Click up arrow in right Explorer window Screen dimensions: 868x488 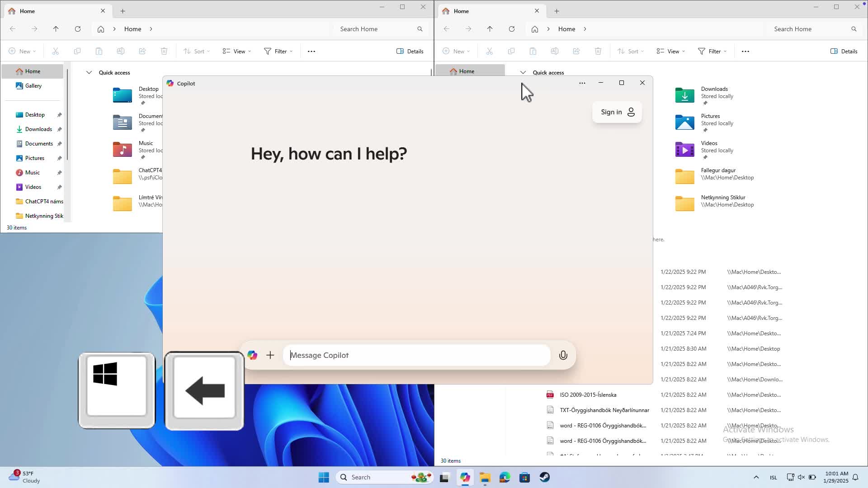tap(490, 29)
